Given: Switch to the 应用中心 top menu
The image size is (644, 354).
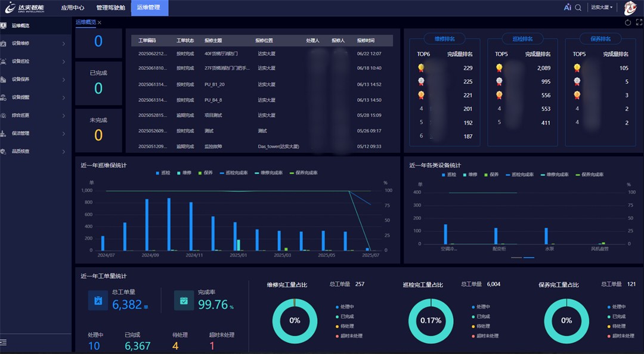Looking at the screenshot, I should [73, 8].
